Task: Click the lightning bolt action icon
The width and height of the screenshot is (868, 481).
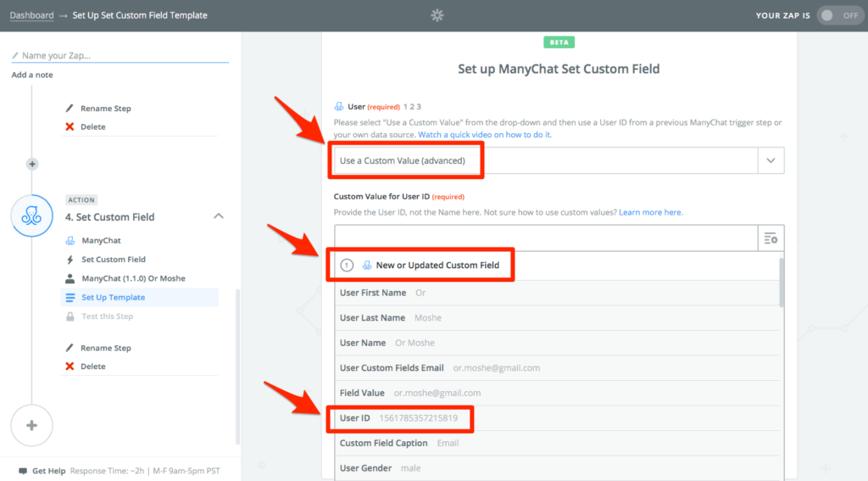Action: [70, 260]
